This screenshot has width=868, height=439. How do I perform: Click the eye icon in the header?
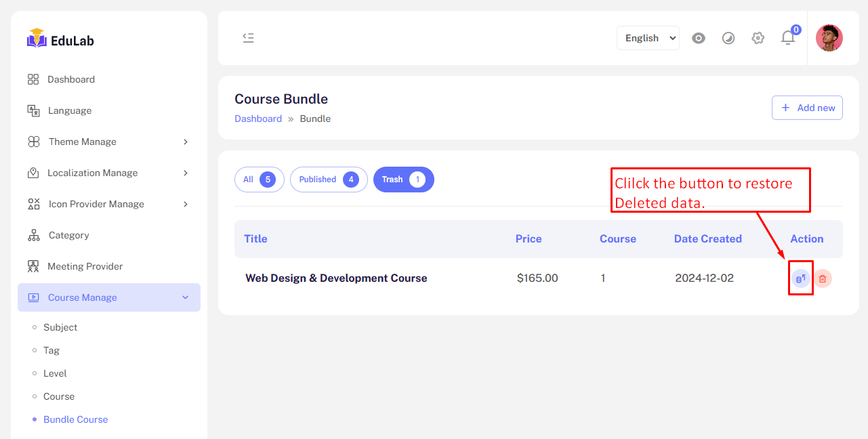click(x=699, y=38)
